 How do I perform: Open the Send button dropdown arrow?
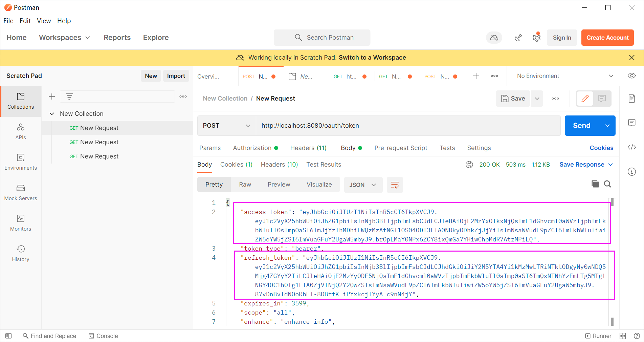coord(607,126)
